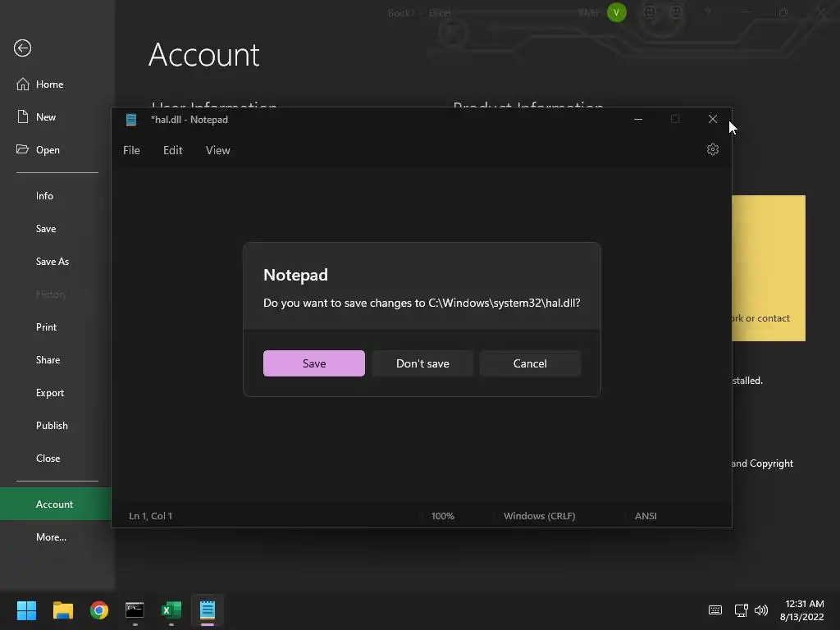This screenshot has width=840, height=630.
Task: Open Command Prompt from taskbar
Action: [135, 610]
